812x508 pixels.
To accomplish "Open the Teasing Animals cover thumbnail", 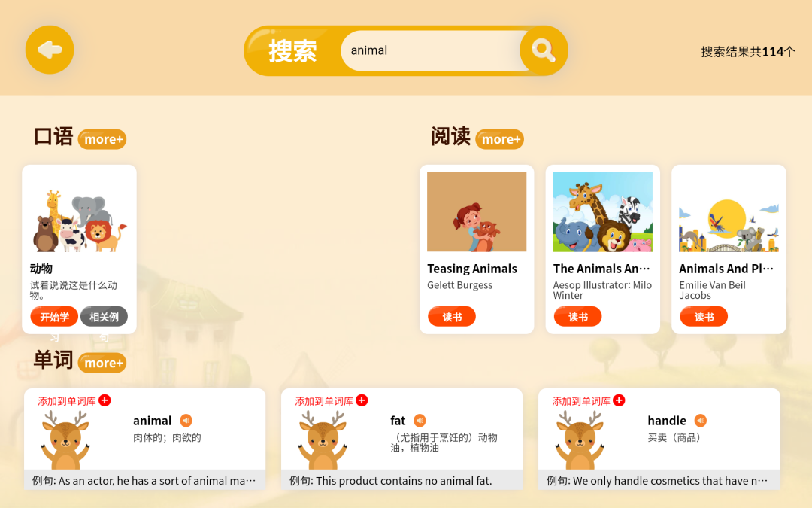I will (477, 212).
